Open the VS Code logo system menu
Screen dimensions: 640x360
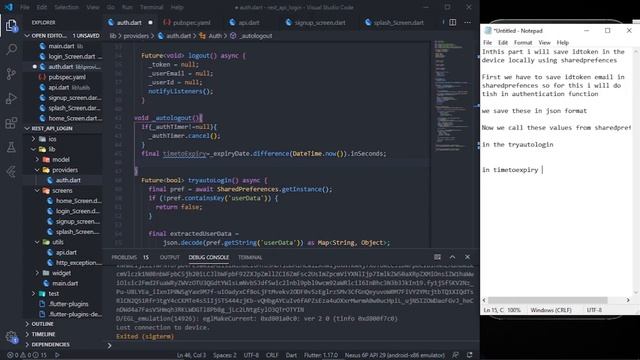click(9, 7)
